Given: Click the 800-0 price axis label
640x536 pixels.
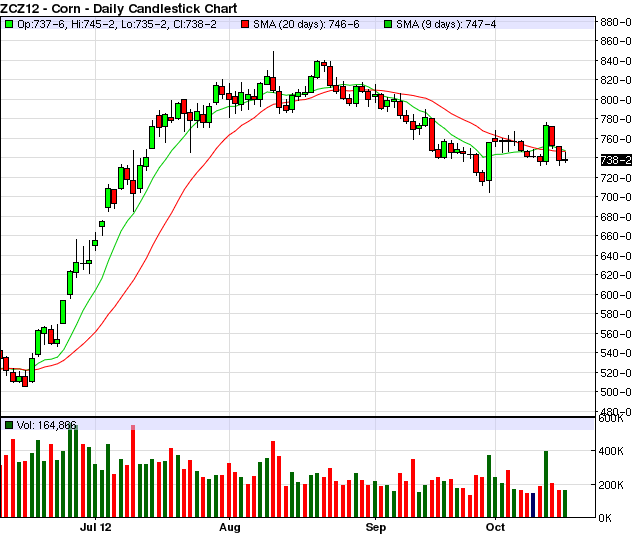Looking at the screenshot, I should point(616,100).
